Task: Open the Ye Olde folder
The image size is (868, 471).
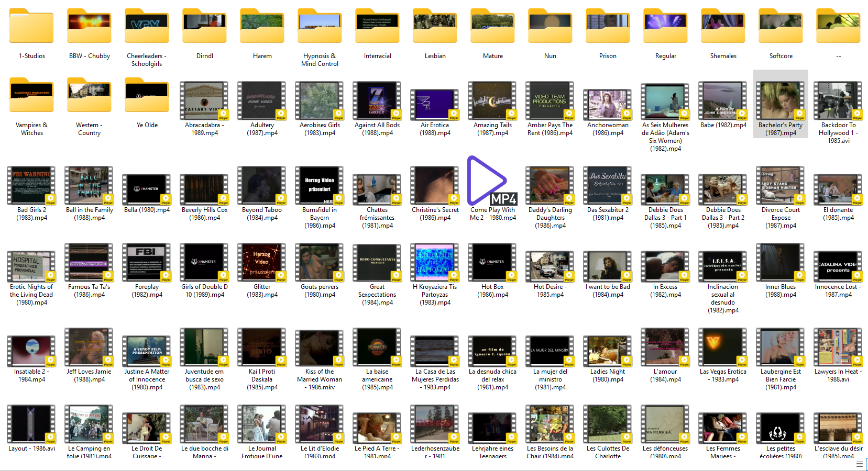Action: [147, 95]
